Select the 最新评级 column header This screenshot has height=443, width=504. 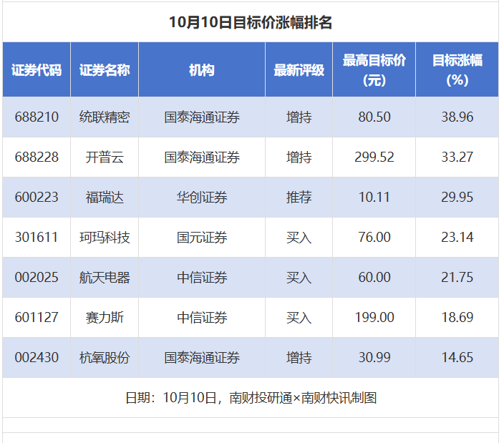299,70
